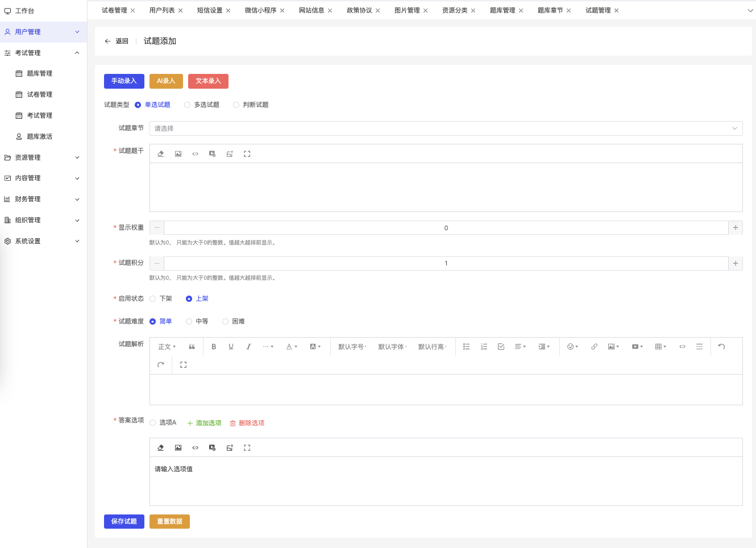Expand 资源管理 in the sidebar
The image size is (756, 548).
click(42, 157)
